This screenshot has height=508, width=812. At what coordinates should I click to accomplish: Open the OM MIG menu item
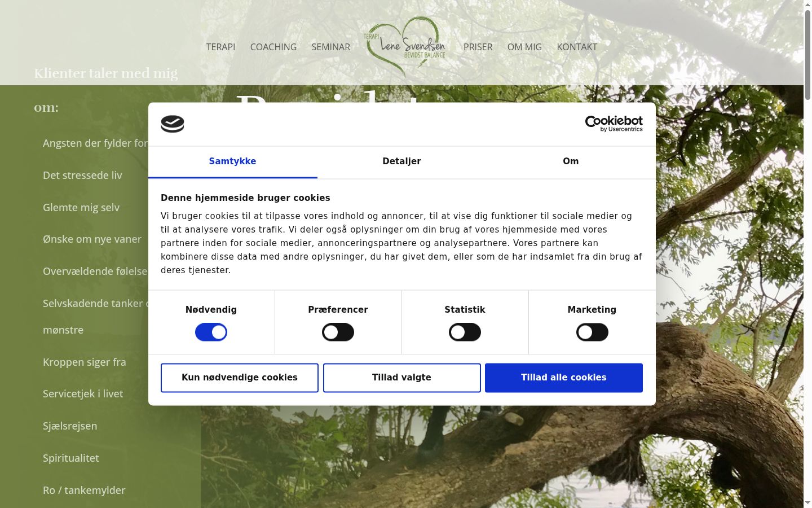(x=524, y=47)
